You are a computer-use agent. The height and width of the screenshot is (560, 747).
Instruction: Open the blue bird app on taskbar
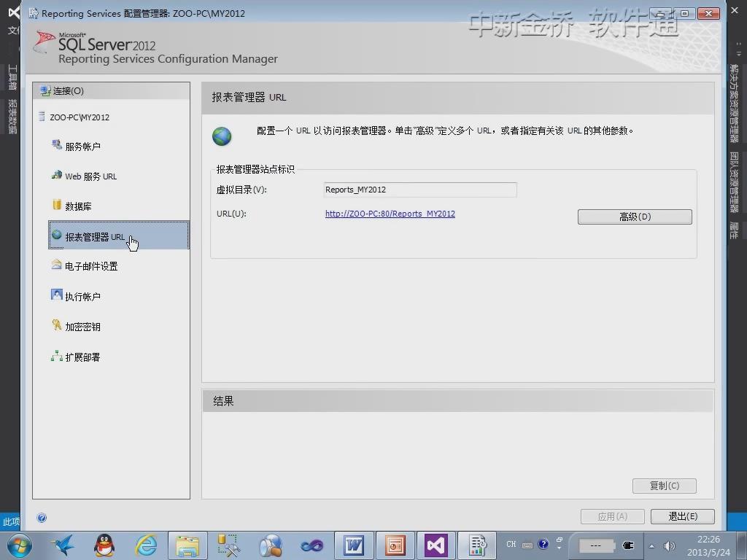tap(63, 545)
